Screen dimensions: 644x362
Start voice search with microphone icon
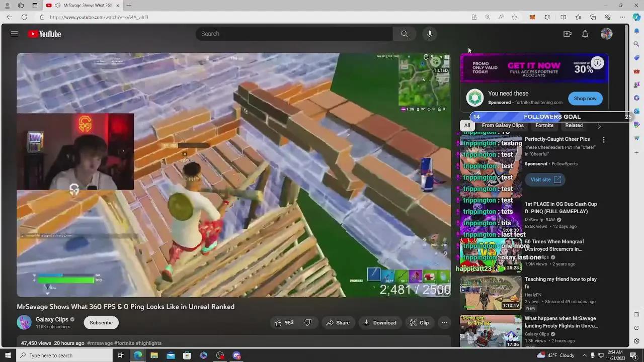430,34
